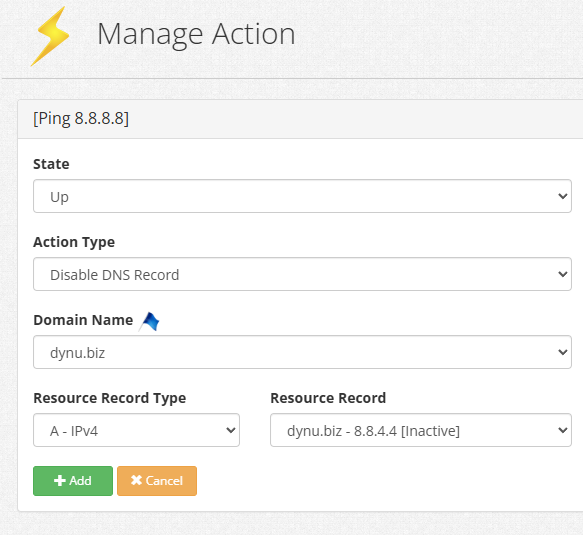This screenshot has width=583, height=535.
Task: Click the Action Type label
Action: tap(74, 242)
